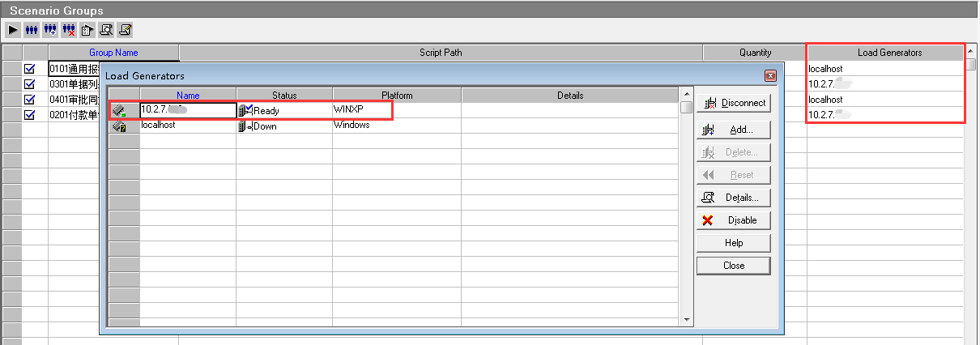Viewport: 980px width, 345px height.
Task: Click the Down status icon for localhost
Action: tap(245, 126)
